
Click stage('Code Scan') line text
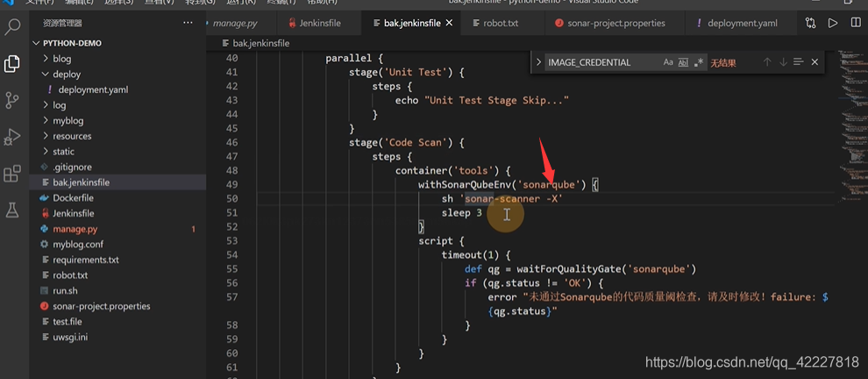(406, 142)
